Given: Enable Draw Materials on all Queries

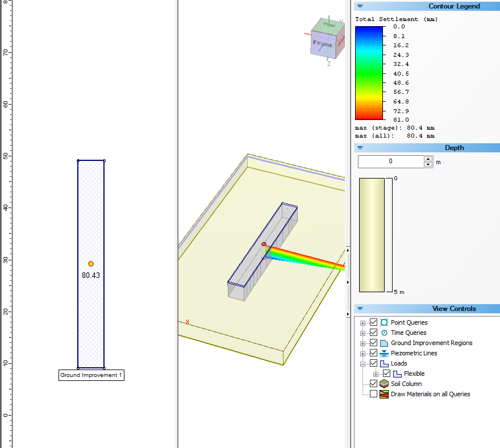Looking at the screenshot, I should pos(373,394).
